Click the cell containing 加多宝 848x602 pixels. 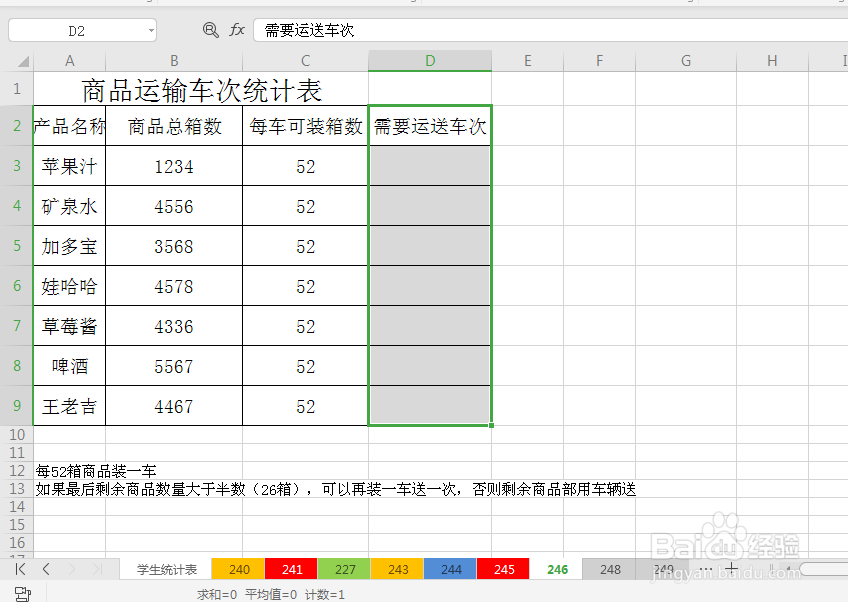[70, 246]
